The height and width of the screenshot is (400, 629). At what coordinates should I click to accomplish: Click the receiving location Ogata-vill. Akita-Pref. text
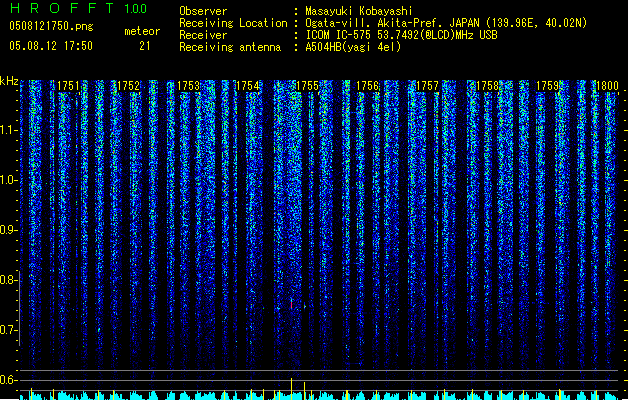(x=392, y=23)
